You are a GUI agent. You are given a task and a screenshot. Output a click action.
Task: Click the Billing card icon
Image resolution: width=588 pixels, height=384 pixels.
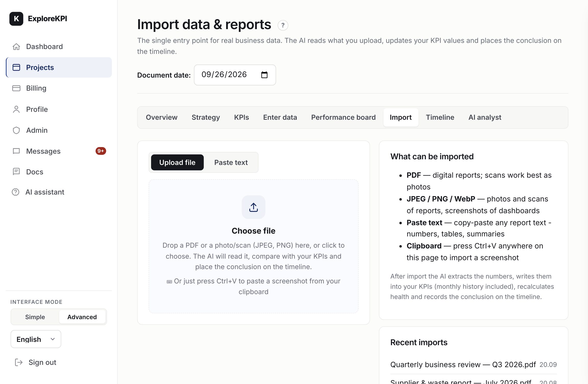16,88
